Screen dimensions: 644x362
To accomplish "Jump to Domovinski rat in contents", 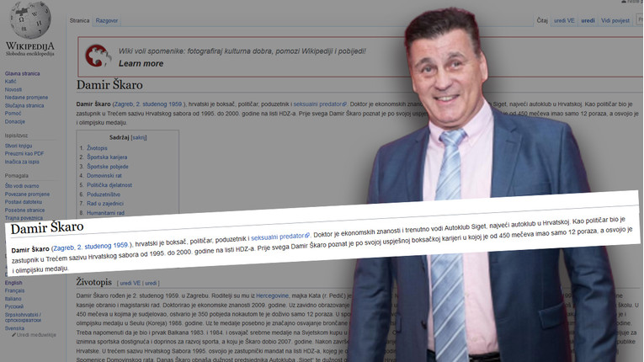I will click(x=104, y=176).
